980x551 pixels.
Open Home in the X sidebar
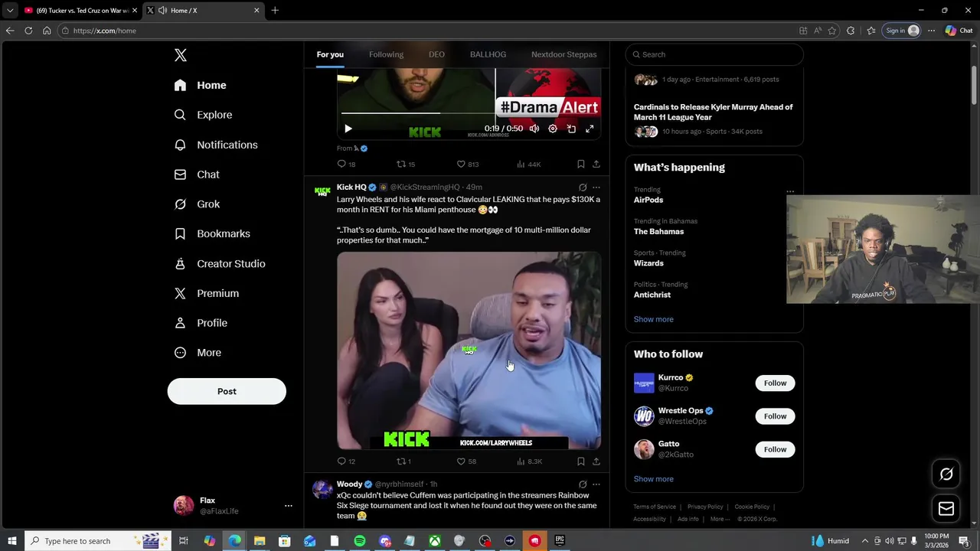(x=200, y=85)
